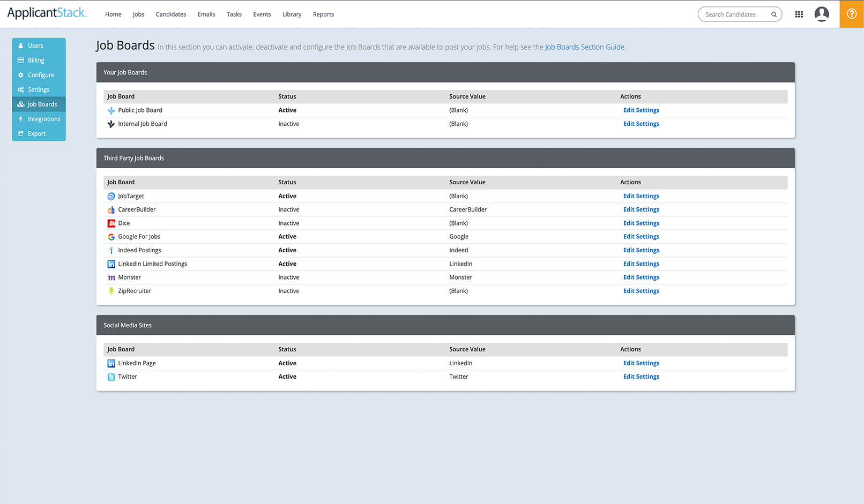Edit Settings for Public Job Board
The image size is (864, 504).
click(641, 110)
